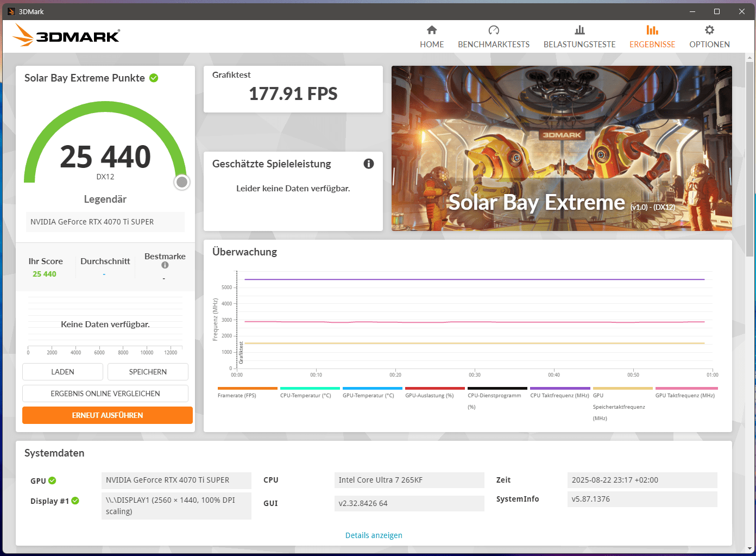Click the SPEICHERN button

(x=148, y=372)
